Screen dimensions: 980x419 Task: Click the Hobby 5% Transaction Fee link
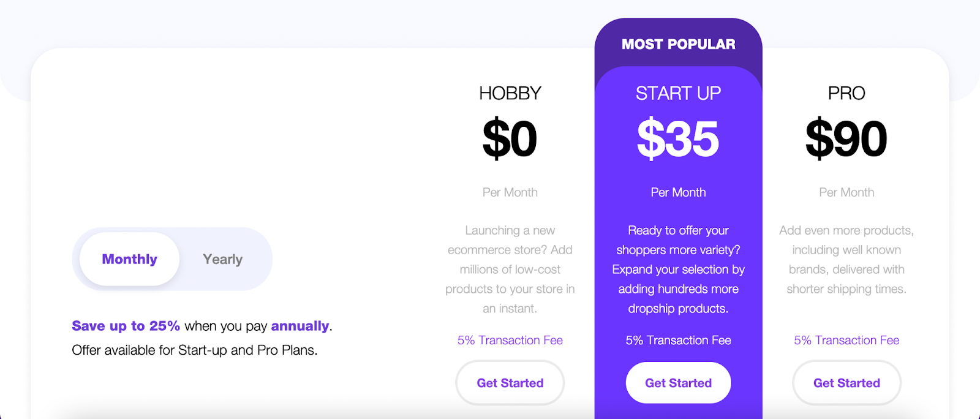point(510,340)
